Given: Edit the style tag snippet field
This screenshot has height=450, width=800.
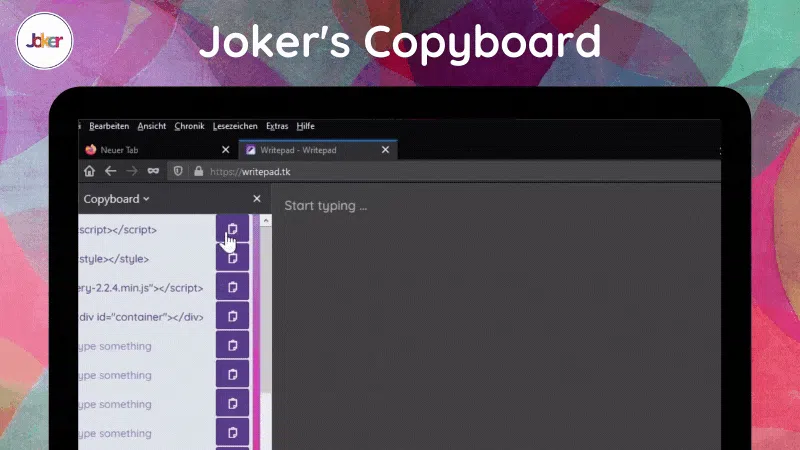Looking at the screenshot, I should tap(147, 259).
